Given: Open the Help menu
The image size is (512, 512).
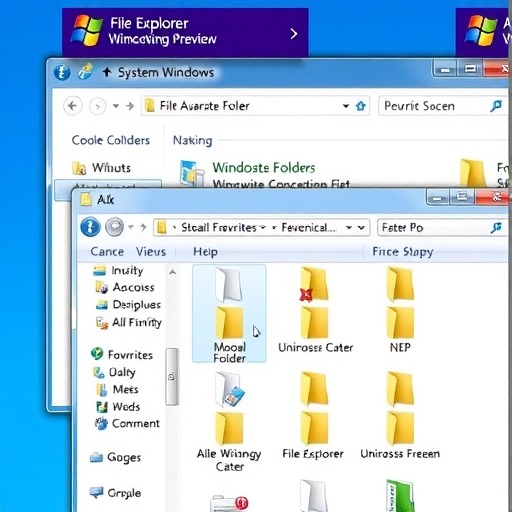Looking at the screenshot, I should click(205, 252).
